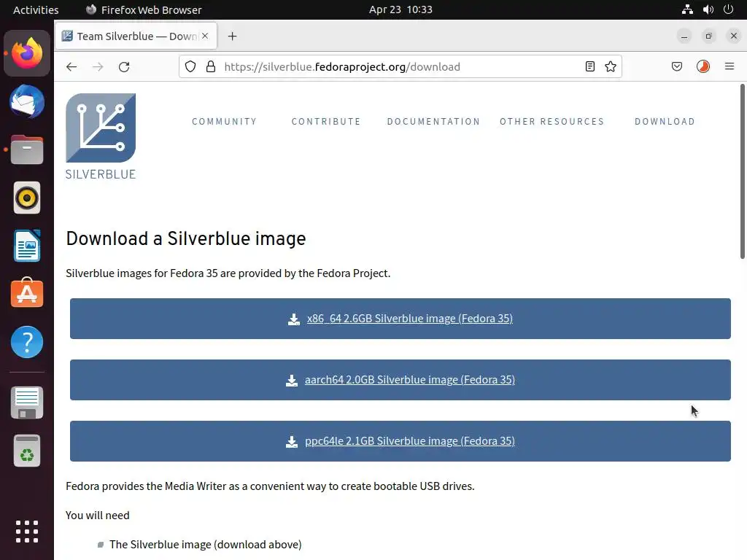Click the Silverblue logo

[101, 136]
